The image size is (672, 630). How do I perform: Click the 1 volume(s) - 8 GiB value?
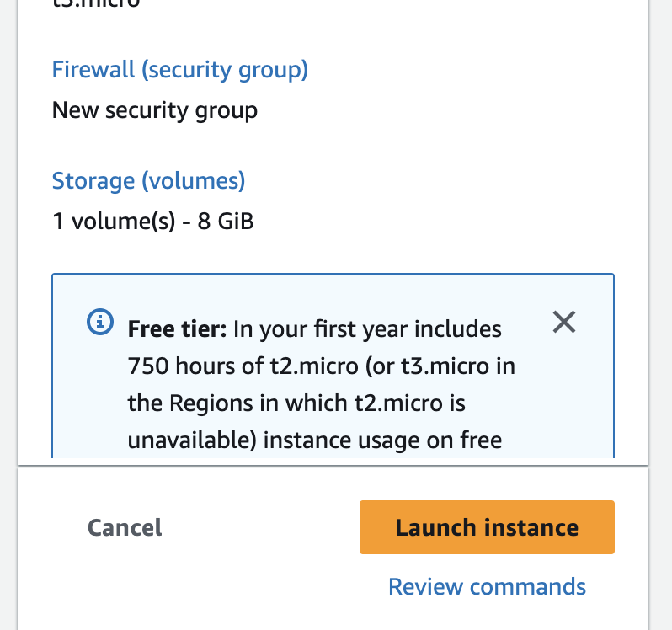pyautogui.click(x=153, y=222)
